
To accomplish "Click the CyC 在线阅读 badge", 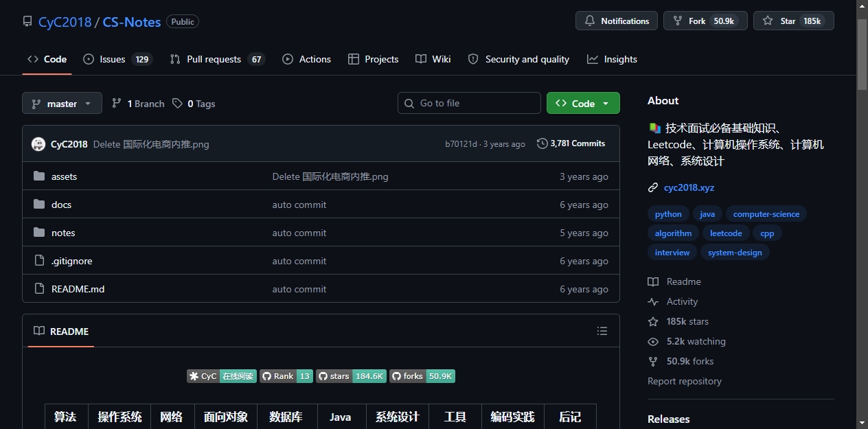I will (x=222, y=376).
